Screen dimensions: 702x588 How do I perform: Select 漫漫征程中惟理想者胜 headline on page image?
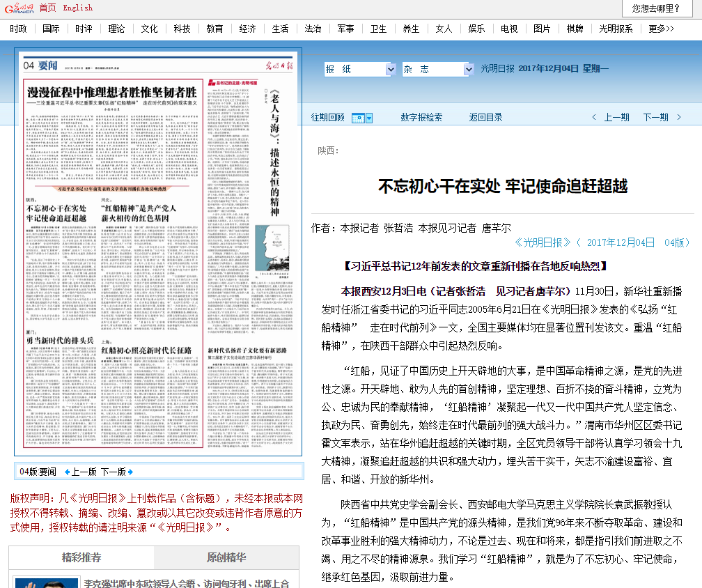(x=112, y=92)
